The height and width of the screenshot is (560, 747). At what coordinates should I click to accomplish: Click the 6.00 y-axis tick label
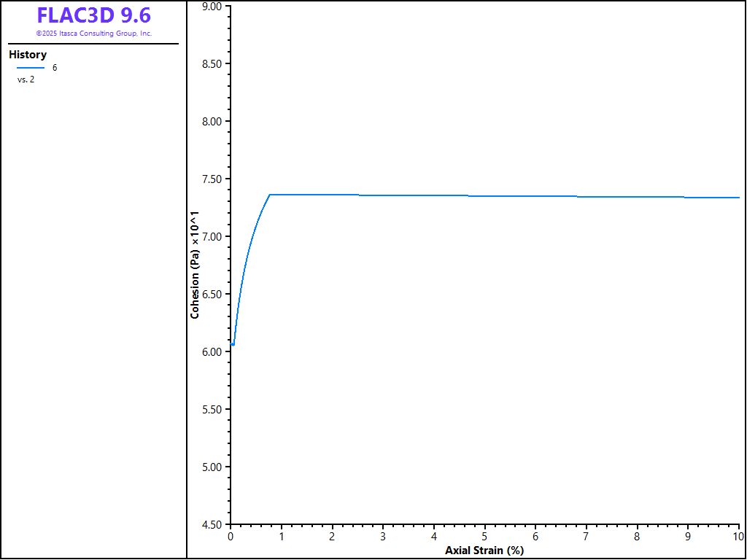click(x=211, y=352)
